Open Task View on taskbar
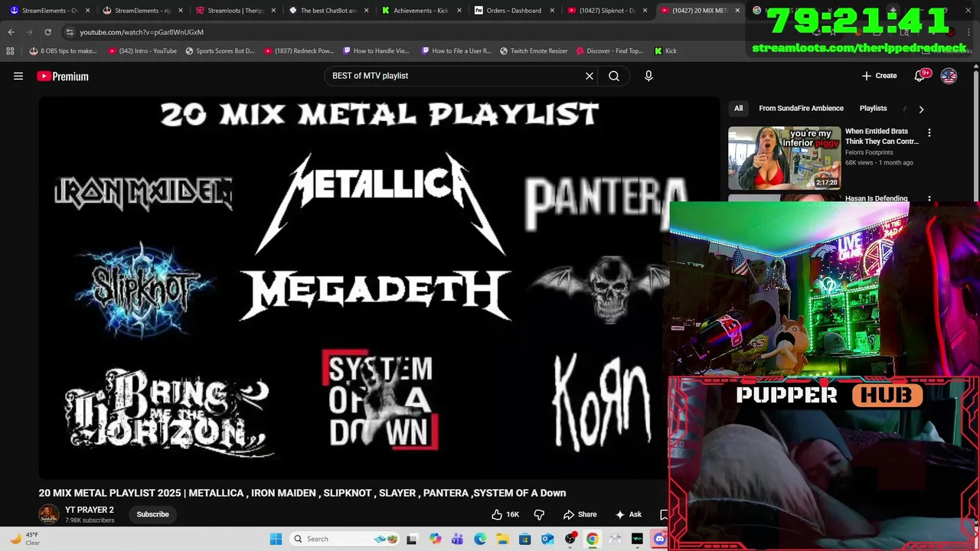 point(412,539)
